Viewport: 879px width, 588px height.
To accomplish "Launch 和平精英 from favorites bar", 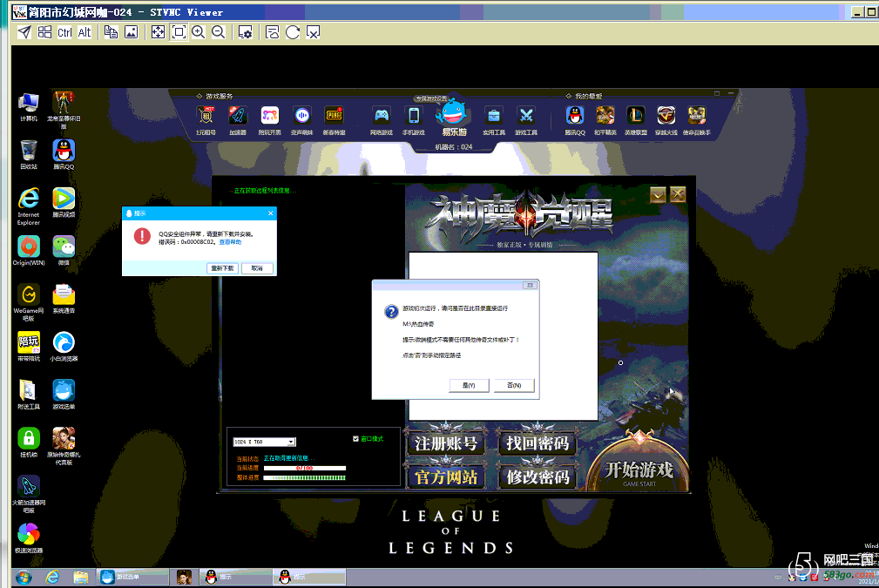I will pos(605,120).
